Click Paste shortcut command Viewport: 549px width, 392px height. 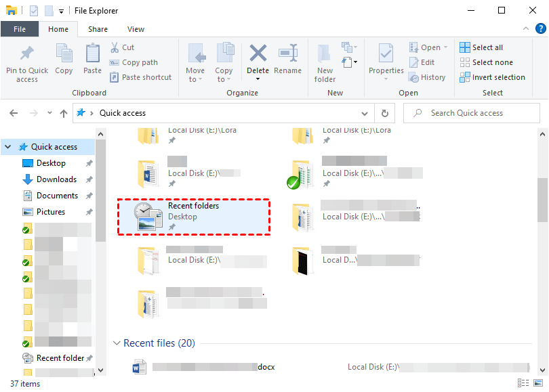140,77
